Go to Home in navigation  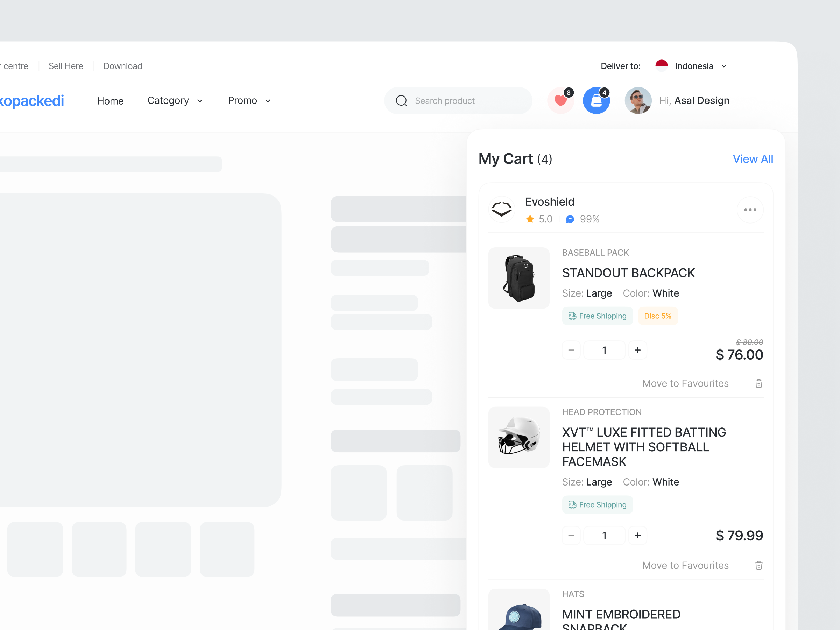pyautogui.click(x=111, y=101)
